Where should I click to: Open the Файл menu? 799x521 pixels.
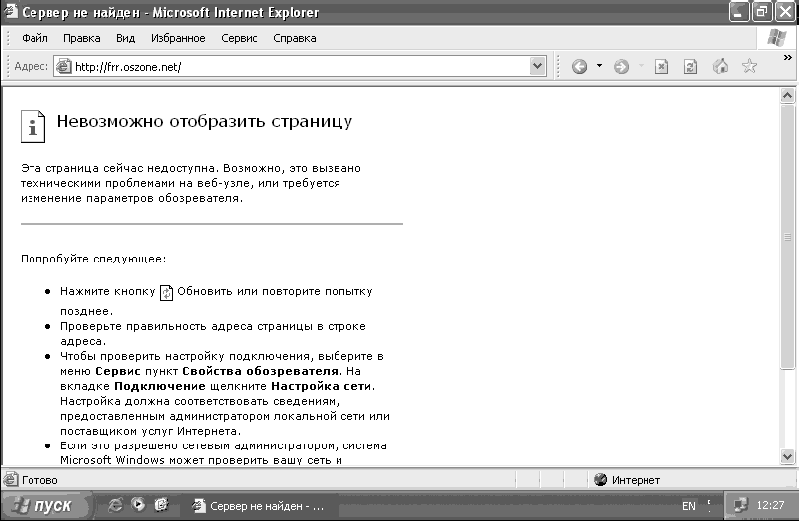[x=35, y=38]
